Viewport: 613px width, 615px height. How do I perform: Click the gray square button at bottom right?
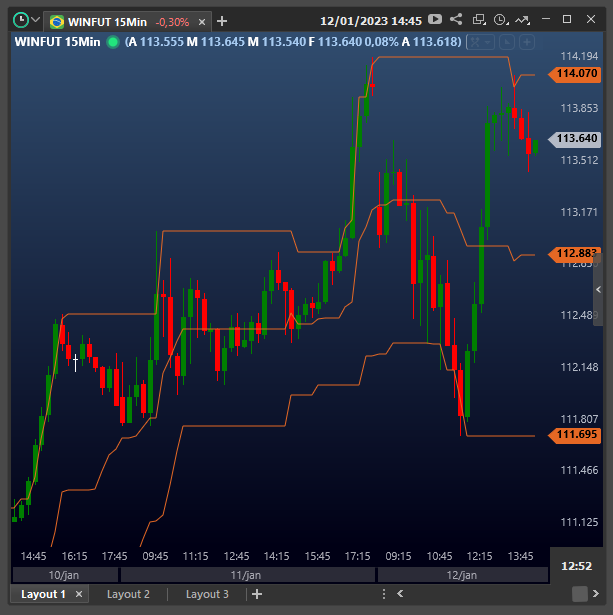pos(580,594)
